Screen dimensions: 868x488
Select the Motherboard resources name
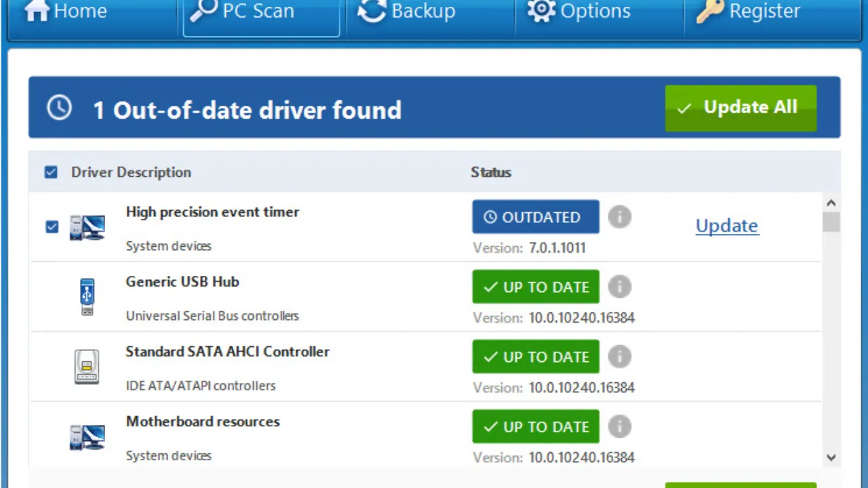tap(203, 422)
